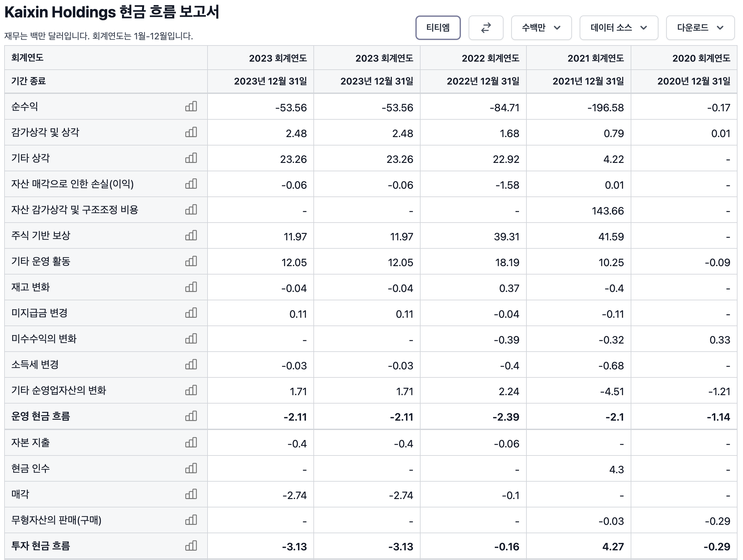Click chart icon for 순수익 row
This screenshot has width=743, height=560.
191,106
